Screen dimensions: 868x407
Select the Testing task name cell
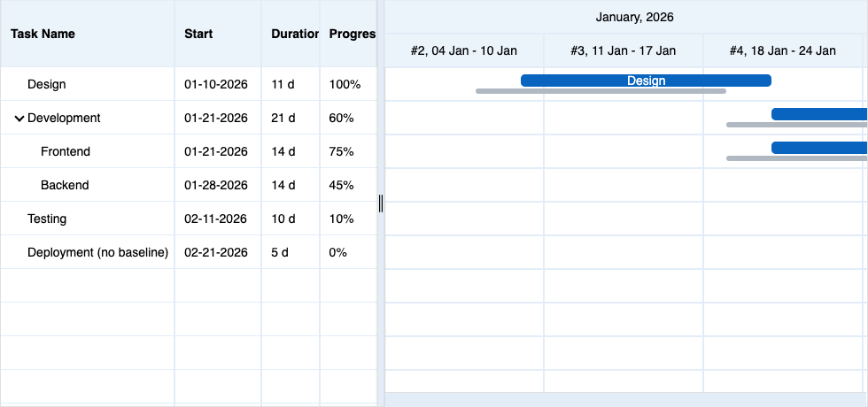click(x=47, y=219)
